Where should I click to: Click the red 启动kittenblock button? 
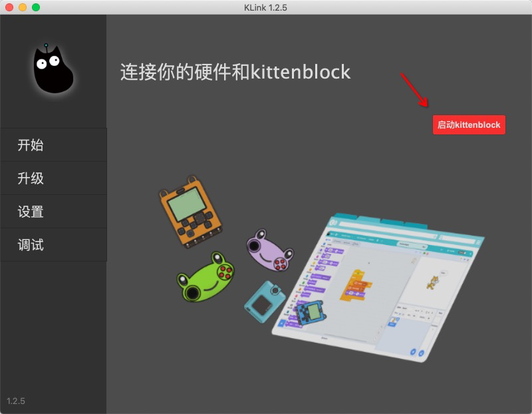point(469,124)
